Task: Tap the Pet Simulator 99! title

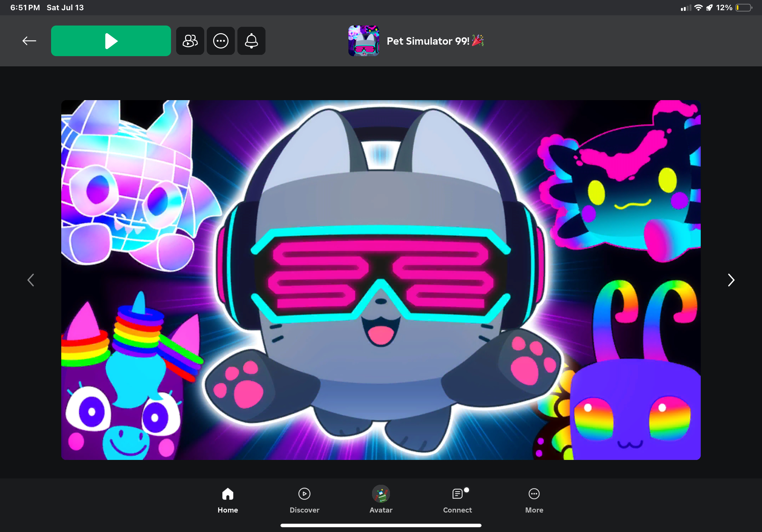Action: [x=428, y=41]
